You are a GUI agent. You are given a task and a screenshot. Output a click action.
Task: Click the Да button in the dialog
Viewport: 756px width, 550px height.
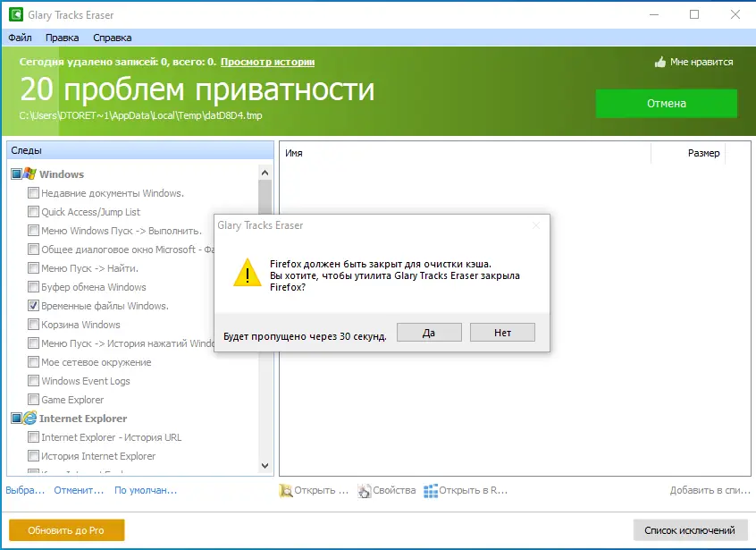429,333
